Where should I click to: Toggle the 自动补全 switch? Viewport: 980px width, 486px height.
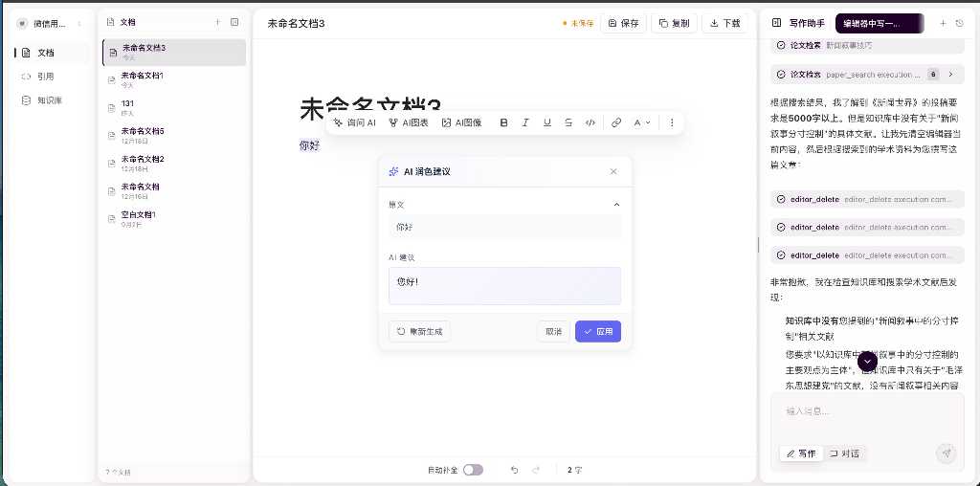[x=473, y=470]
